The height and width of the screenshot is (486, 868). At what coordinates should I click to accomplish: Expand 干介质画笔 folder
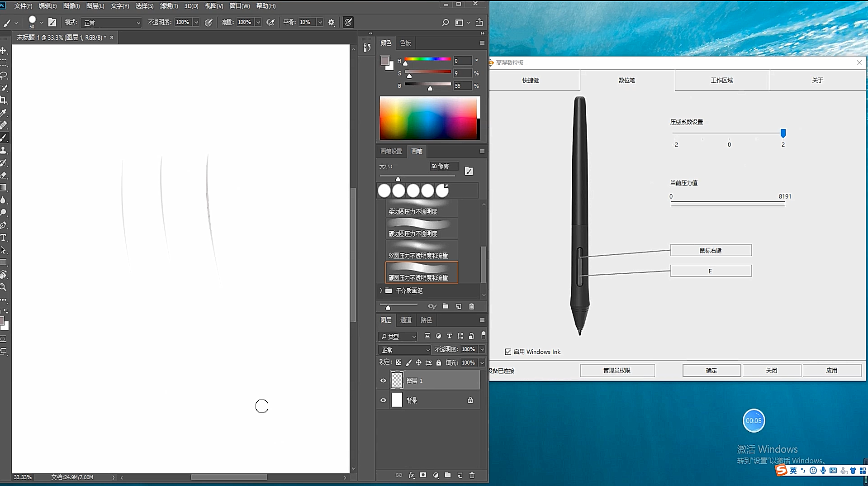[x=381, y=291]
